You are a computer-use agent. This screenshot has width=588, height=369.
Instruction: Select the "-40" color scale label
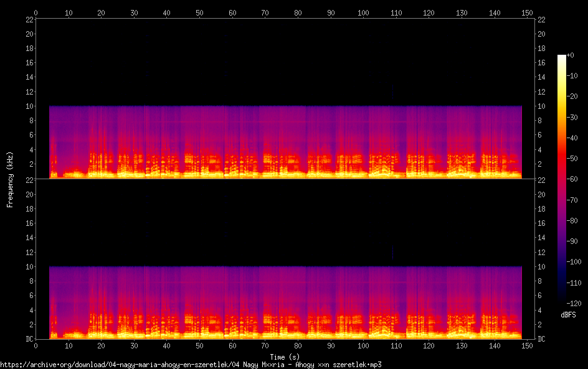[x=572, y=138]
